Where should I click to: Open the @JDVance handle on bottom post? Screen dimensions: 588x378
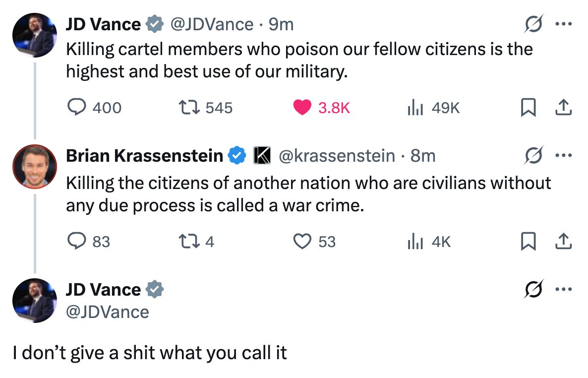(108, 312)
